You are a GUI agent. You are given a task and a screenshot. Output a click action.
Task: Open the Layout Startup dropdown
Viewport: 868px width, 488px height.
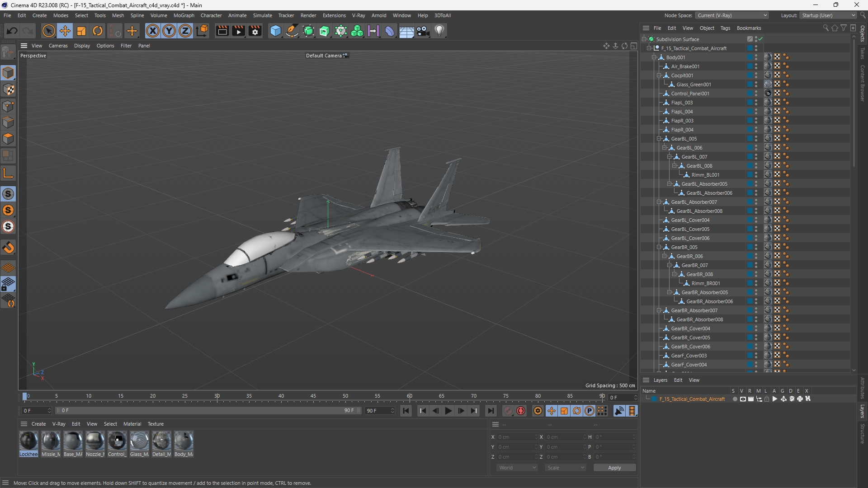pyautogui.click(x=828, y=15)
